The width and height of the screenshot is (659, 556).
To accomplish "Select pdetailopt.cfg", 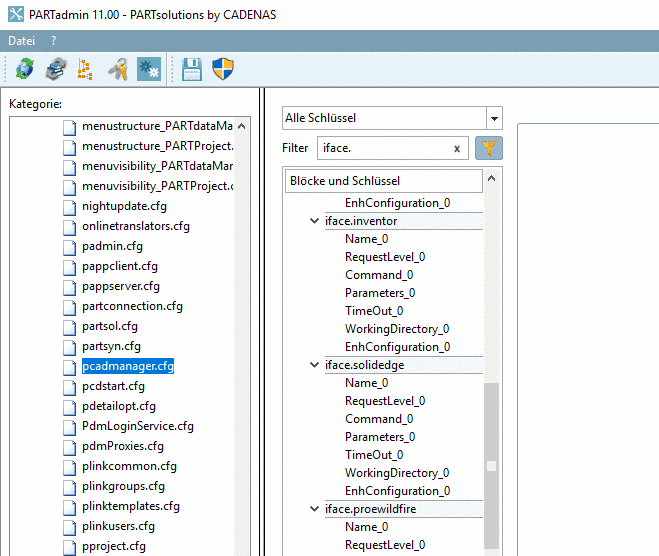I will tap(119, 406).
